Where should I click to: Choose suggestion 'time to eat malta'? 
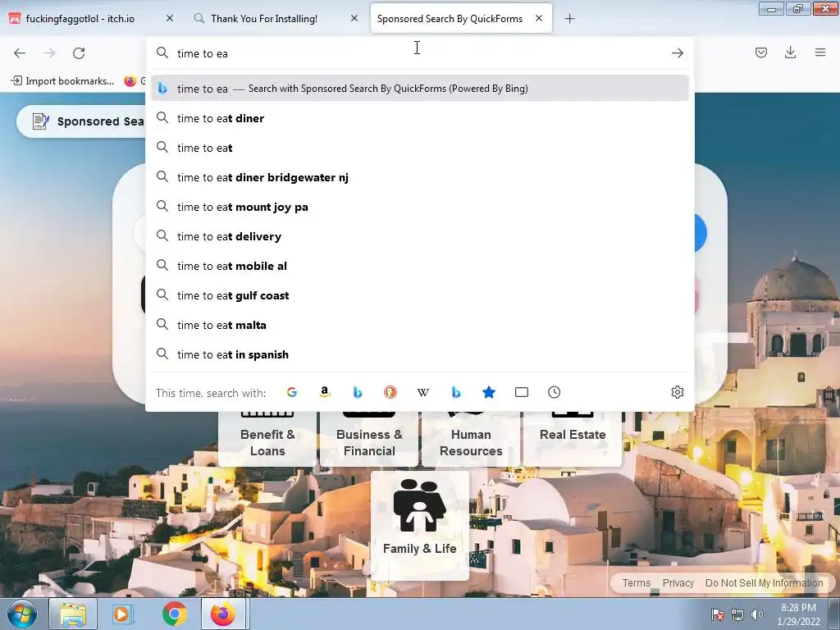click(420, 325)
